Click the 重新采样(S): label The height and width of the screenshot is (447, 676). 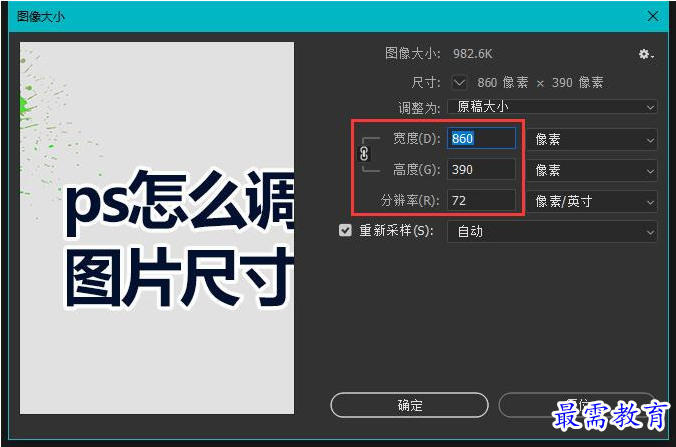click(397, 231)
